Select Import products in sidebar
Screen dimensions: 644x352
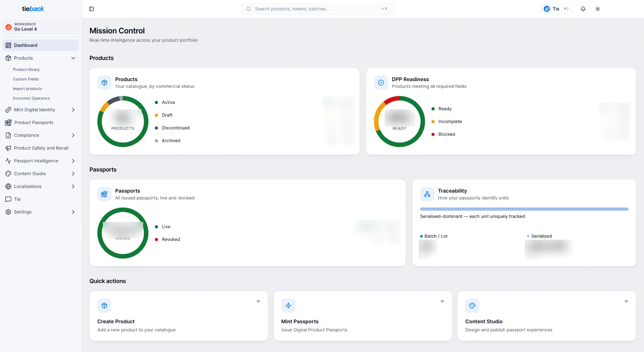click(x=28, y=89)
